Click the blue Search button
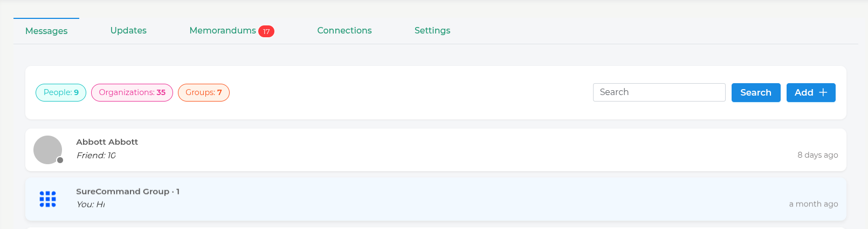 756,92
